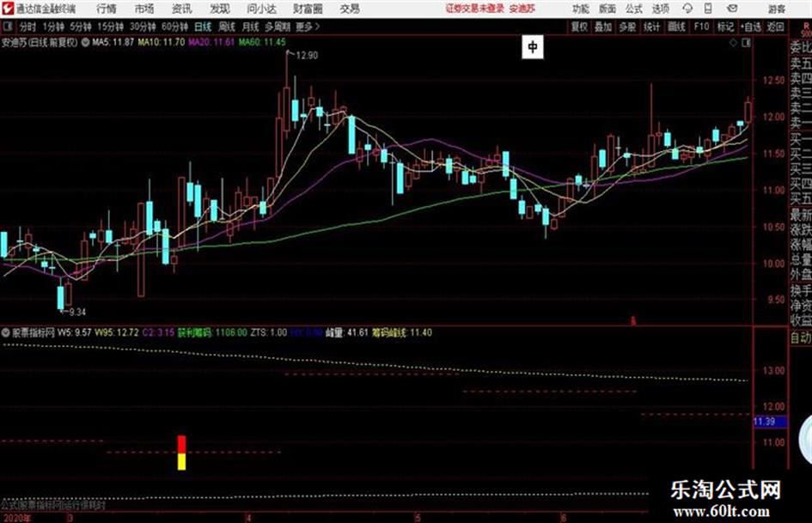Click the 标记 toolbar button
The height and width of the screenshot is (523, 812).
(725, 27)
